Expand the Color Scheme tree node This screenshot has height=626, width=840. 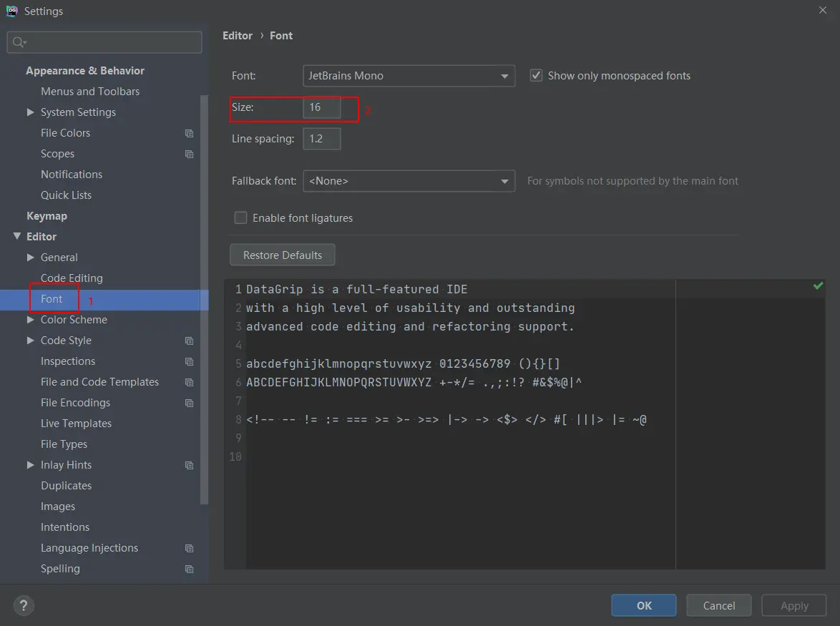click(31, 320)
